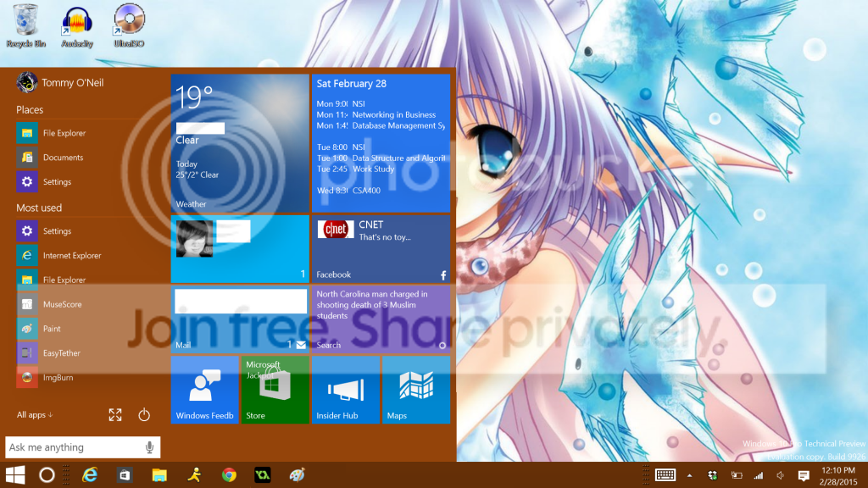The width and height of the screenshot is (868, 488).
Task: Open the Audacity desktop shortcut
Action: 77,25
